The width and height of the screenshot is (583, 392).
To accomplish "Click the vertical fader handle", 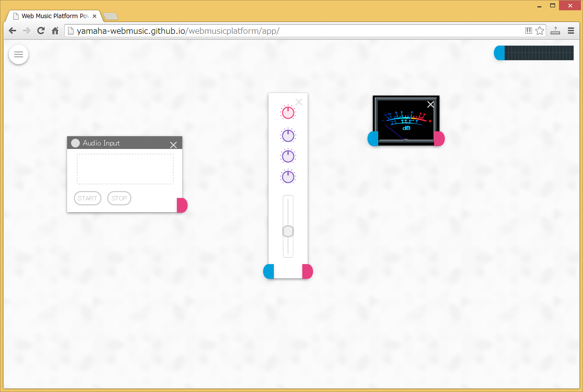I will tap(288, 231).
